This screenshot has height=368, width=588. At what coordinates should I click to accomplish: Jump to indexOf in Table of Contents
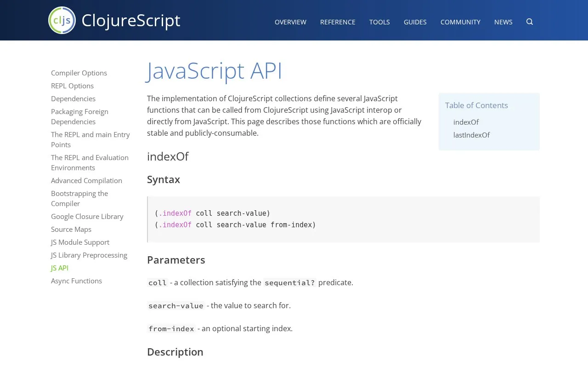tap(466, 122)
